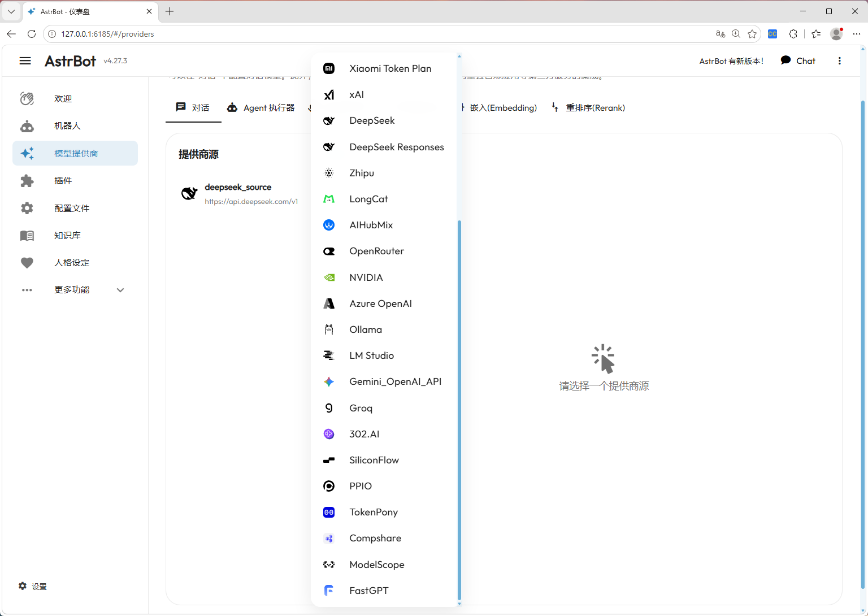Click the NVIDIA logo icon
Screen dimensions: 868x616
(329, 277)
